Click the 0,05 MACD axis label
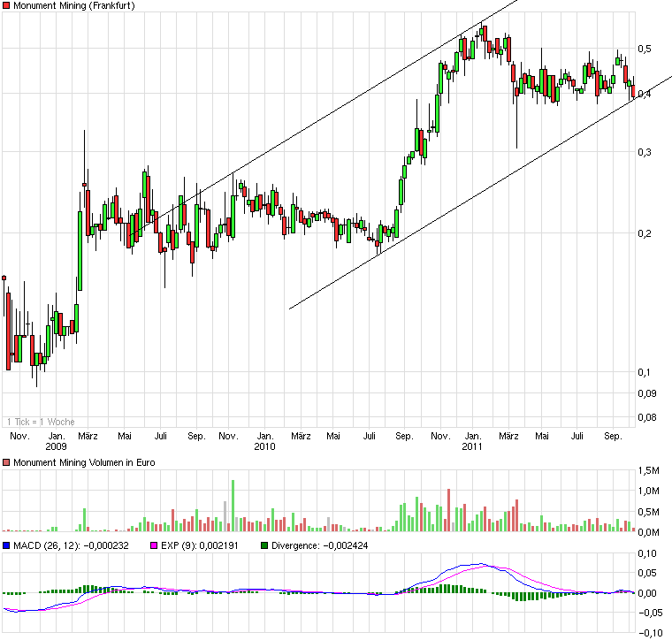This screenshot has height=640, width=672. [647, 573]
